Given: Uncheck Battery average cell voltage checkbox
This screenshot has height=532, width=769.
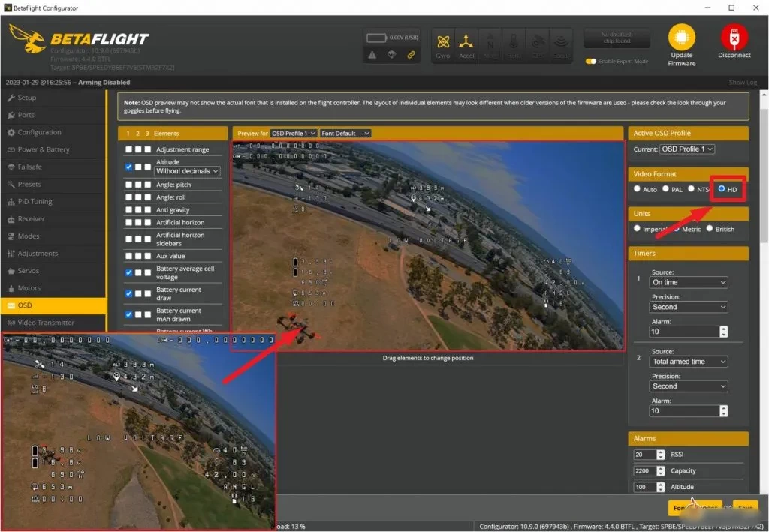Looking at the screenshot, I should tap(128, 272).
